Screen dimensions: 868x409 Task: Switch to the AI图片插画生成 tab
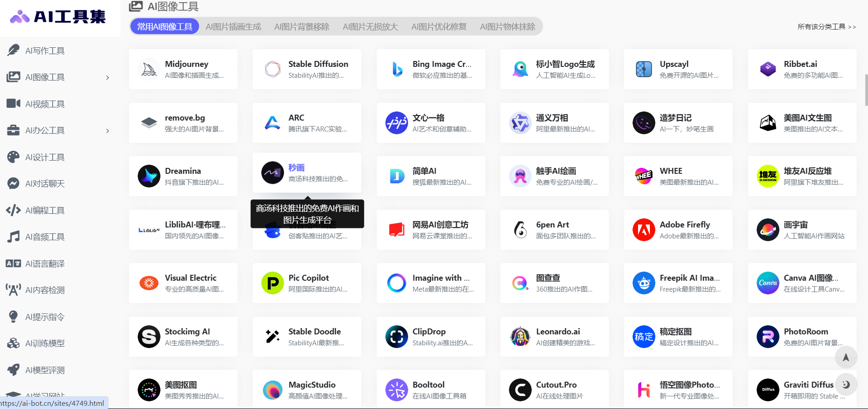[x=234, y=27]
